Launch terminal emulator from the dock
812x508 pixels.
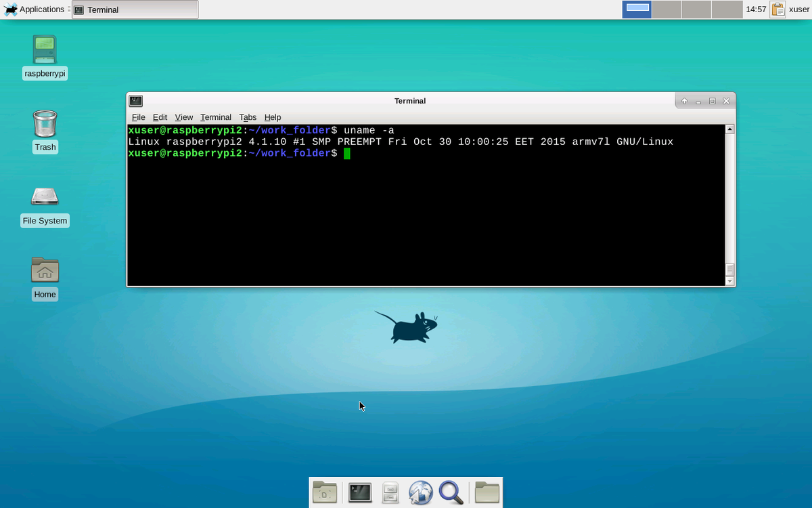click(x=360, y=492)
